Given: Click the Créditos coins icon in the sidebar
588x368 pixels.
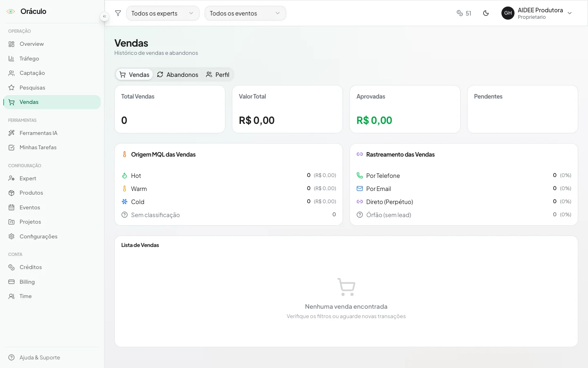Looking at the screenshot, I should coord(11,267).
